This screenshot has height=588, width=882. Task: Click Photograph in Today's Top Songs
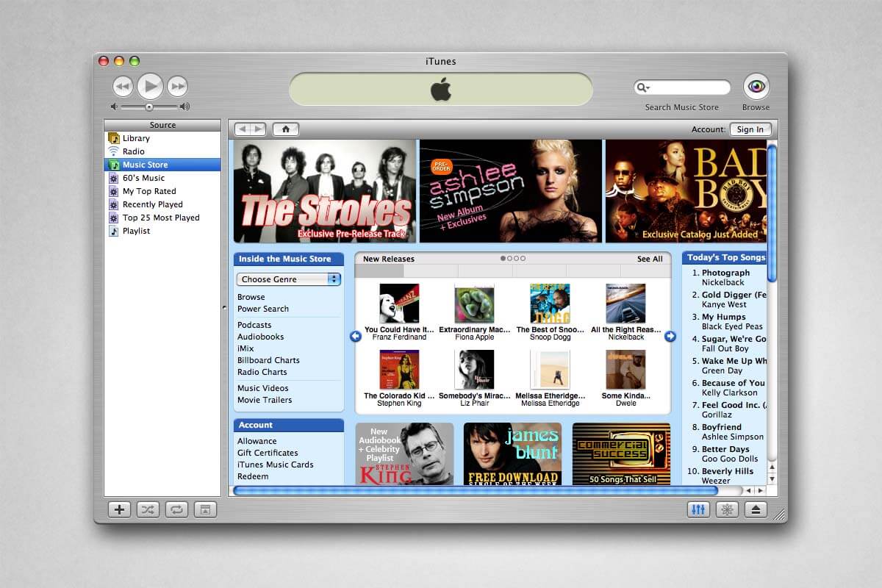(x=725, y=273)
